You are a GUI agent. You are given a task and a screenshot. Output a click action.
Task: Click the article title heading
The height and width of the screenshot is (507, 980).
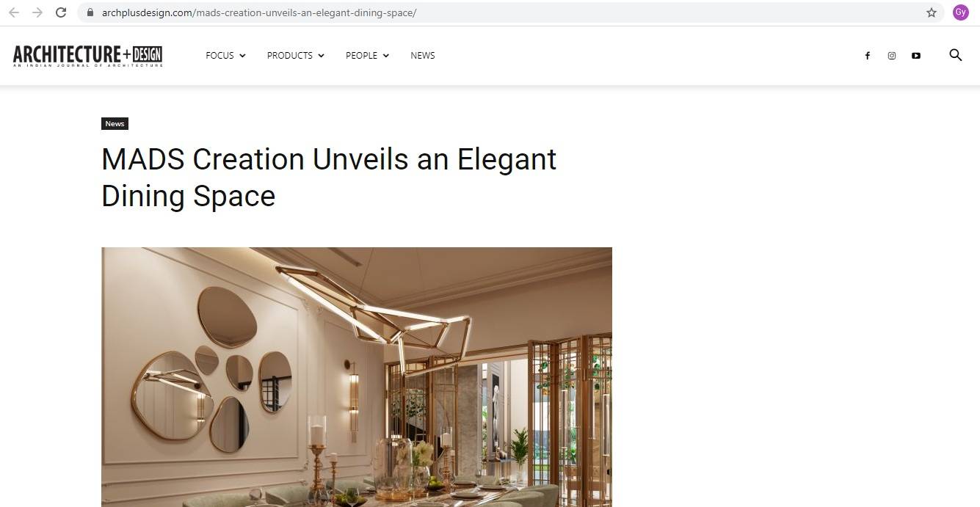click(329, 178)
